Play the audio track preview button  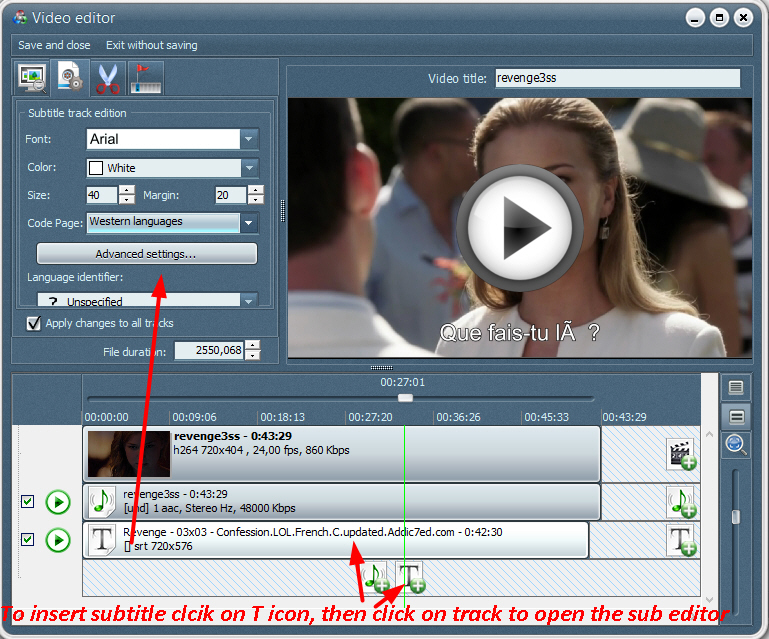click(58, 502)
